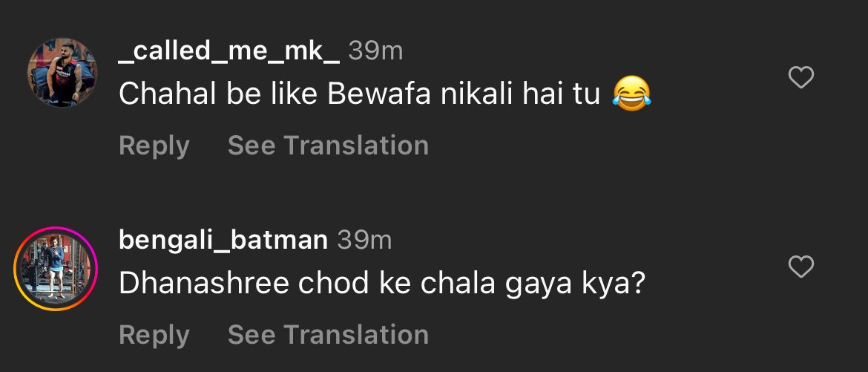Reply to the bengali_batman comment
This screenshot has height=372, width=868.
point(154,335)
